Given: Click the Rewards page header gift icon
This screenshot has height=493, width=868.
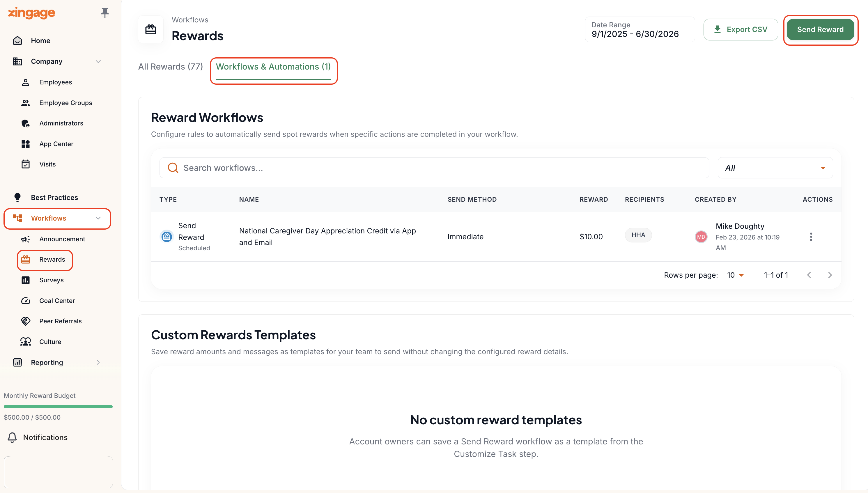Looking at the screenshot, I should tap(151, 29).
